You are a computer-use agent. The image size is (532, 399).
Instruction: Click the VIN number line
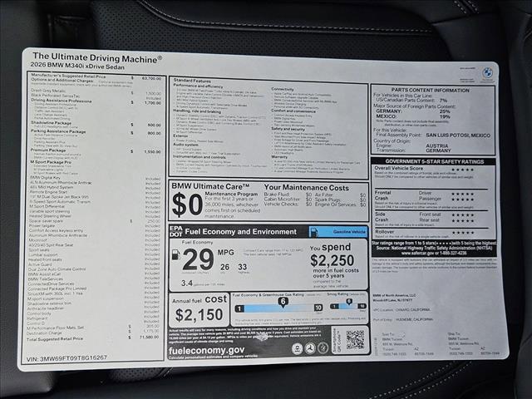(66, 358)
